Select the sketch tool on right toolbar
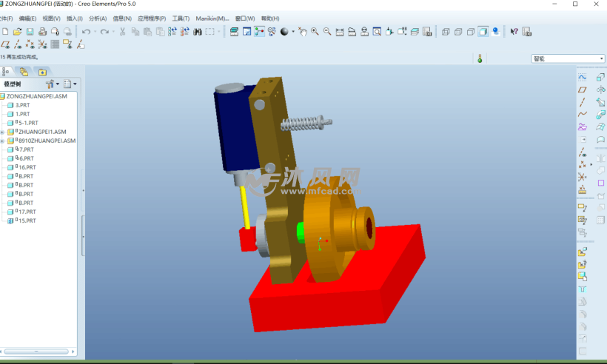The width and height of the screenshot is (607, 364). (x=583, y=78)
